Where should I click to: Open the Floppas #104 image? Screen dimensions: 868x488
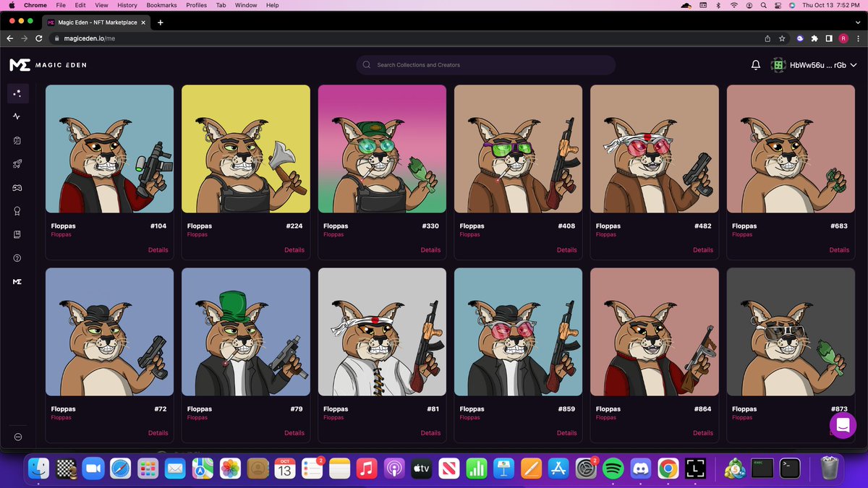(110, 149)
